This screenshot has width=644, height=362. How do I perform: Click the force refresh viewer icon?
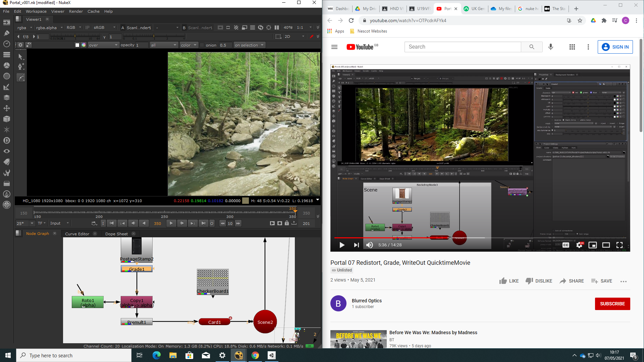tap(261, 27)
